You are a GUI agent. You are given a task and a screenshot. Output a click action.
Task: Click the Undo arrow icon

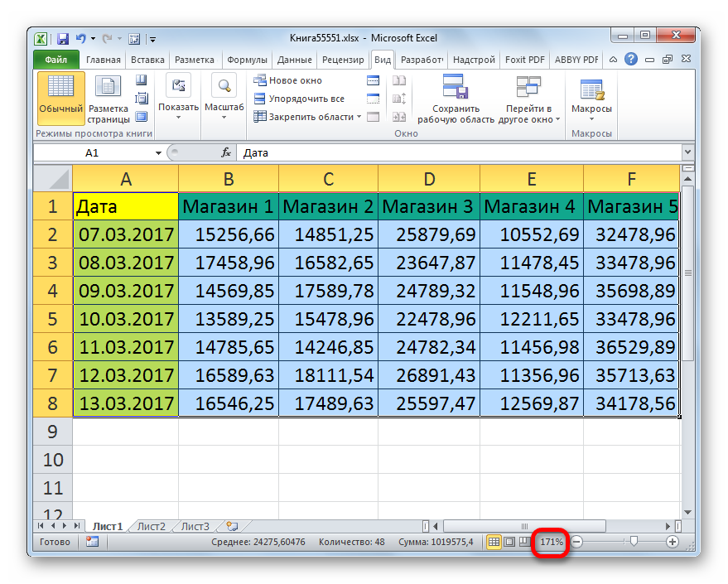[x=81, y=39]
